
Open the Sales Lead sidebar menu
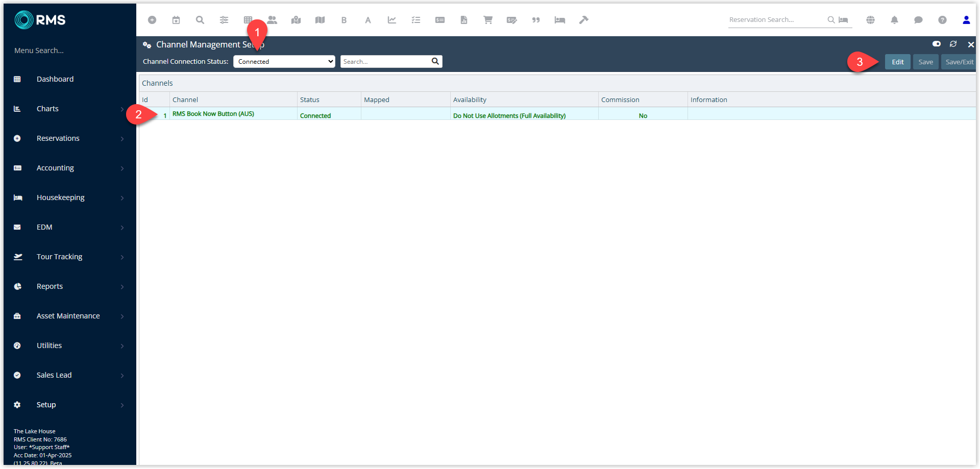click(54, 375)
